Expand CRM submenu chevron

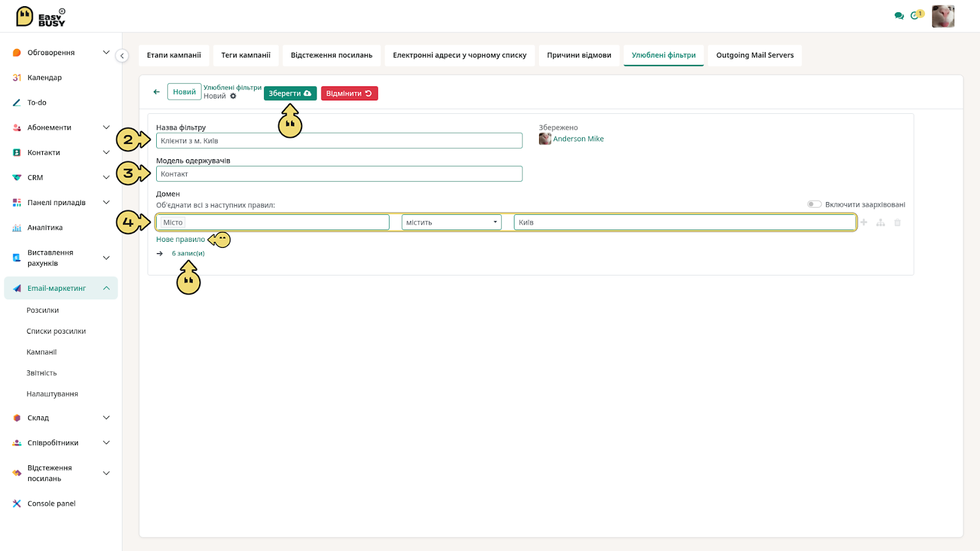(x=106, y=178)
